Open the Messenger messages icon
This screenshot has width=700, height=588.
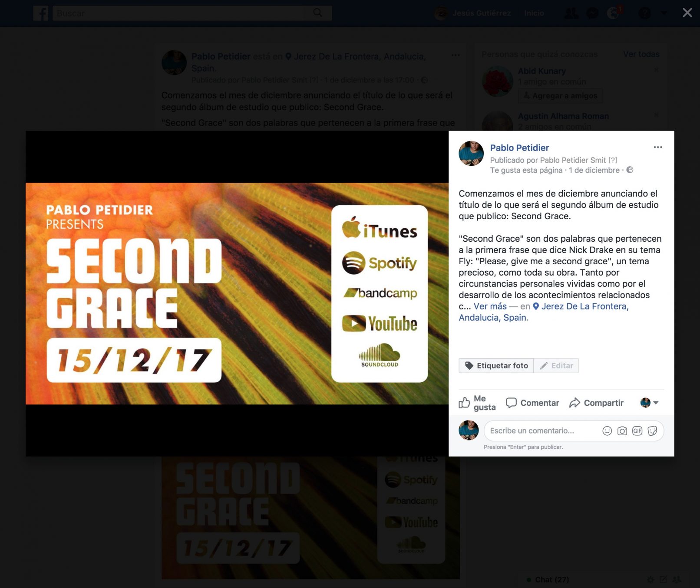tap(592, 13)
